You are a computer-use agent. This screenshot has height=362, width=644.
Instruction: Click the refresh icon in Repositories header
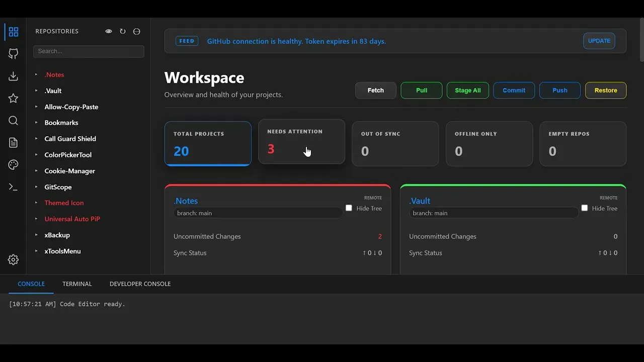[x=123, y=31]
